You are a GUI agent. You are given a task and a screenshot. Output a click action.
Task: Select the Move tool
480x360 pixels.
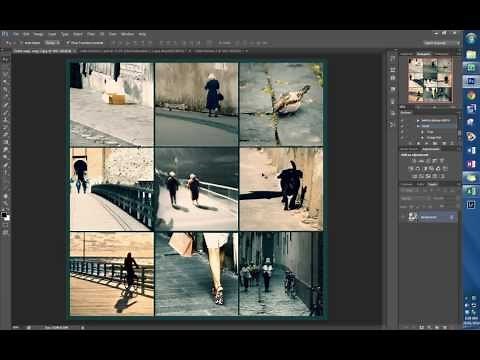(6, 60)
